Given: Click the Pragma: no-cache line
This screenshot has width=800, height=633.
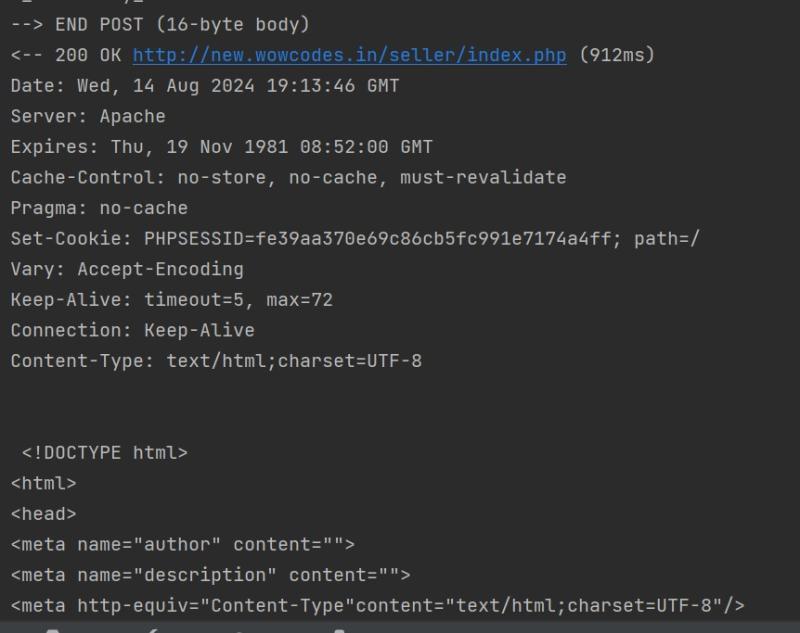Looking at the screenshot, I should (99, 208).
